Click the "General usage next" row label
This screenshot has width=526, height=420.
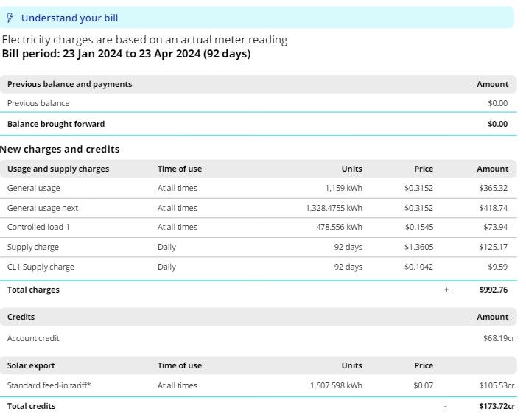click(x=43, y=208)
